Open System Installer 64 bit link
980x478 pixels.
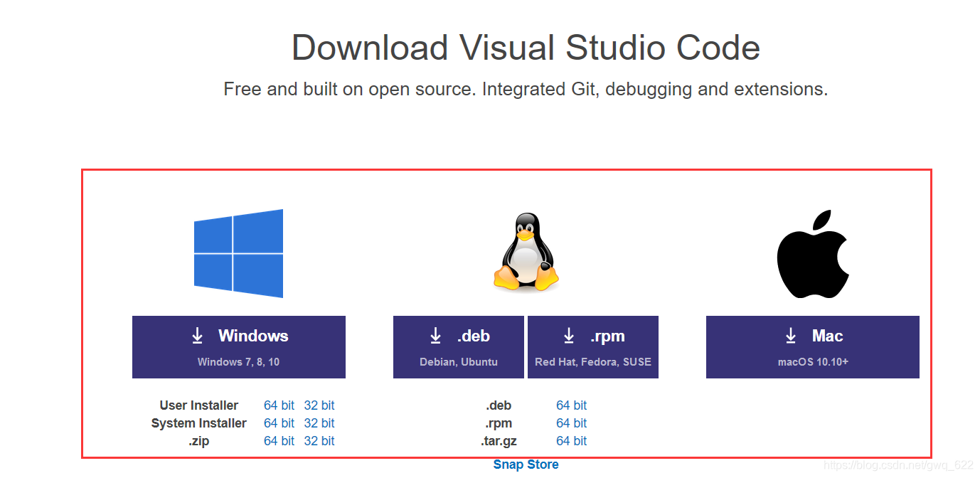[x=279, y=423]
